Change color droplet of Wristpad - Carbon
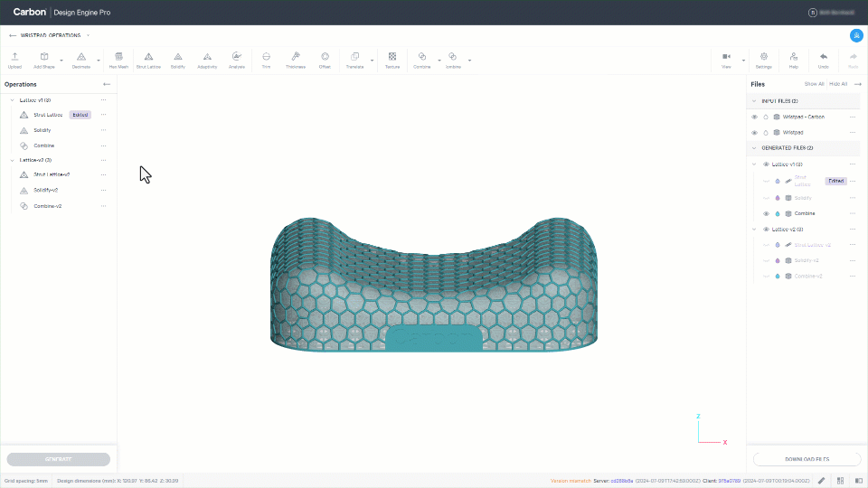This screenshot has height=488, width=868. (x=766, y=117)
